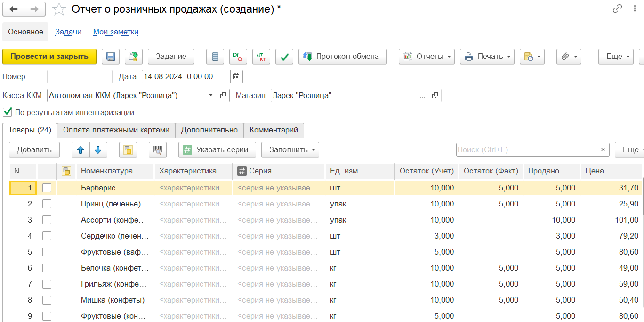The height and width of the screenshot is (322, 644).
Task: Expand the Касса ККМ dropdown arrow
Action: 211,95
